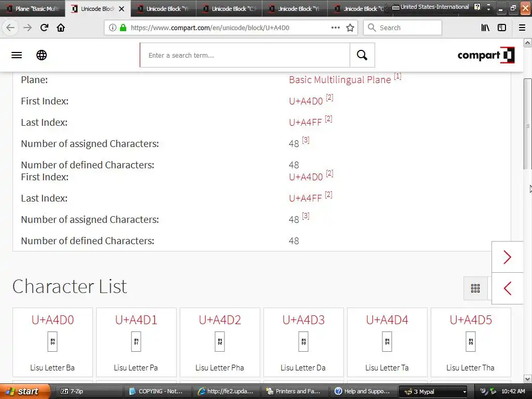The height and width of the screenshot is (399, 532).
Task: Go back to previous page
Action: [10, 28]
